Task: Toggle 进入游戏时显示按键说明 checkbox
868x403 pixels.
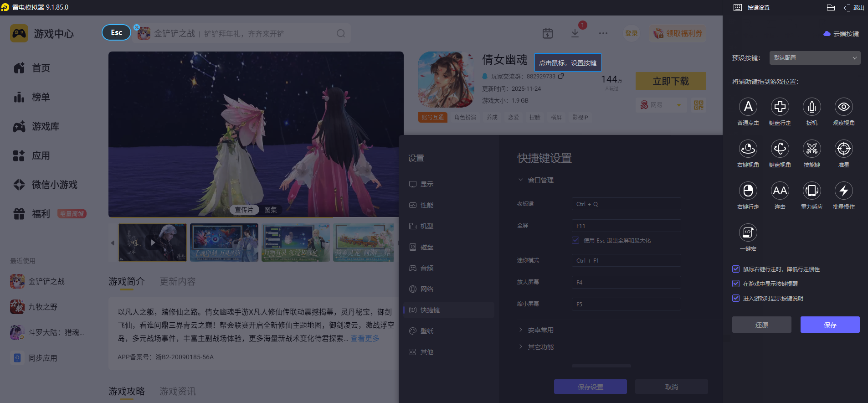Action: pos(735,298)
